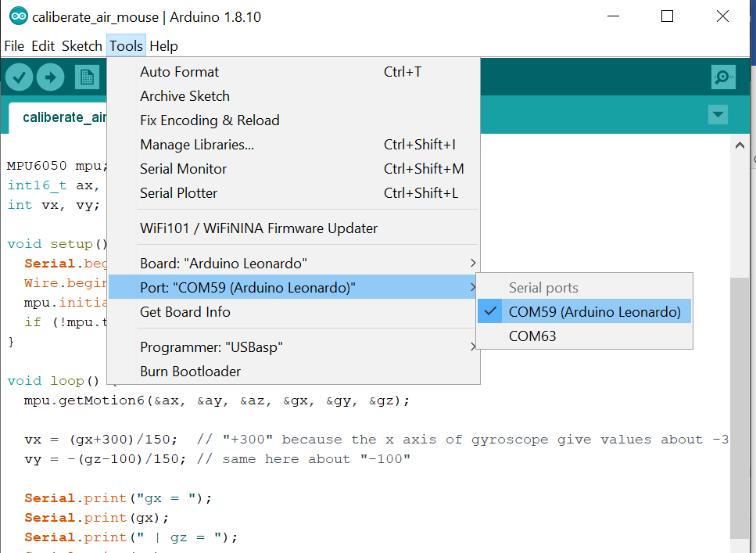Click the vertical scrollbar thumb
The height and width of the screenshot is (553, 756).
tap(739, 408)
